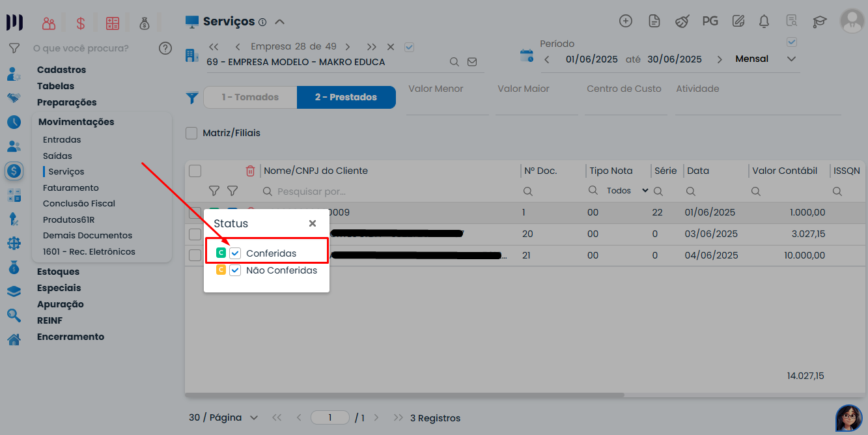This screenshot has width=868, height=435.
Task: Click the people icon in top toolbar
Action: tap(48, 23)
